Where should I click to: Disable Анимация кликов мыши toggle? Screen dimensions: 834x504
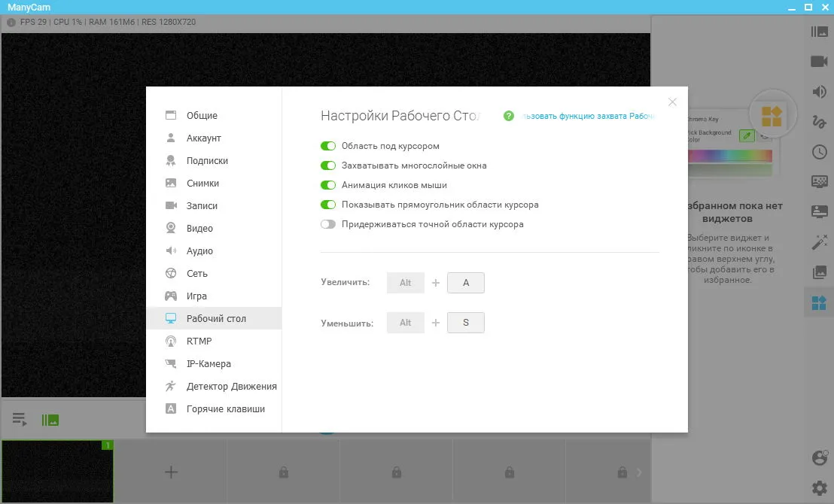[328, 185]
